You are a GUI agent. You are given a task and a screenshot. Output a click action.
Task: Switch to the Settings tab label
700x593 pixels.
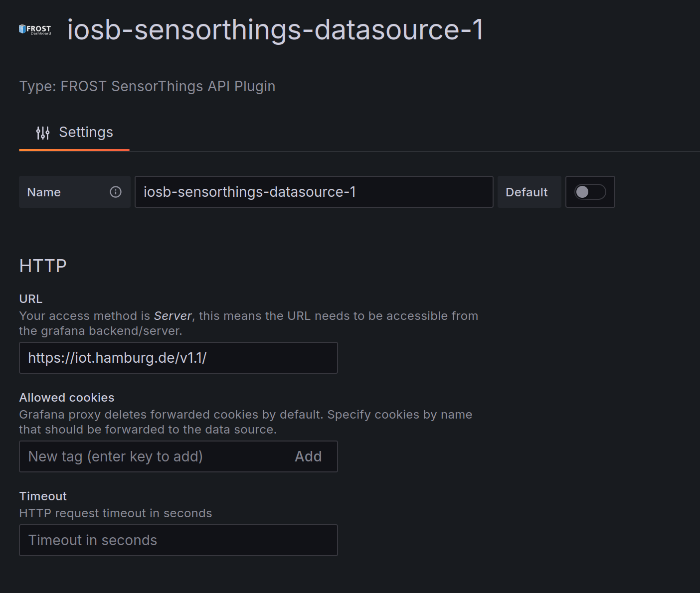[x=86, y=133]
